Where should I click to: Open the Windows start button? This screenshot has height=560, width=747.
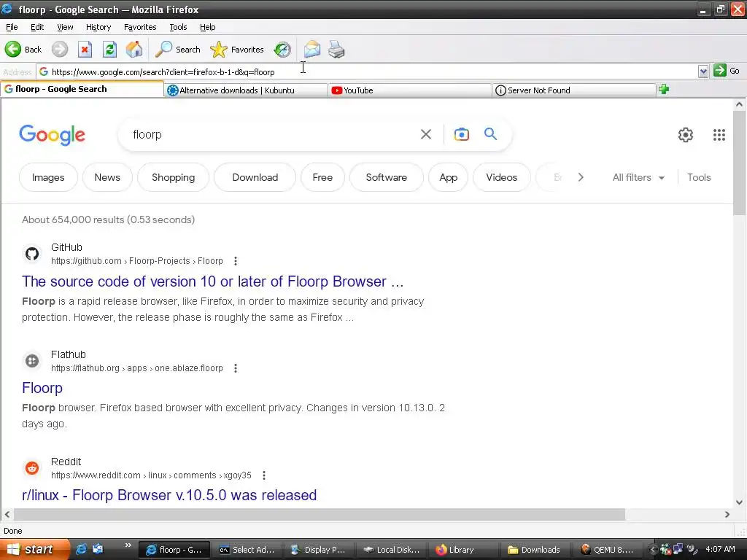[x=34, y=550]
